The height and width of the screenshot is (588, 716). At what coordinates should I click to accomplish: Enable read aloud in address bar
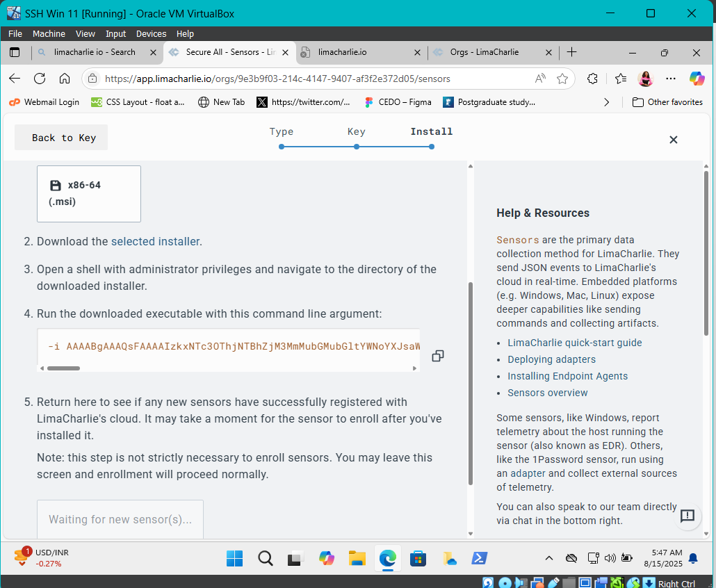click(540, 79)
